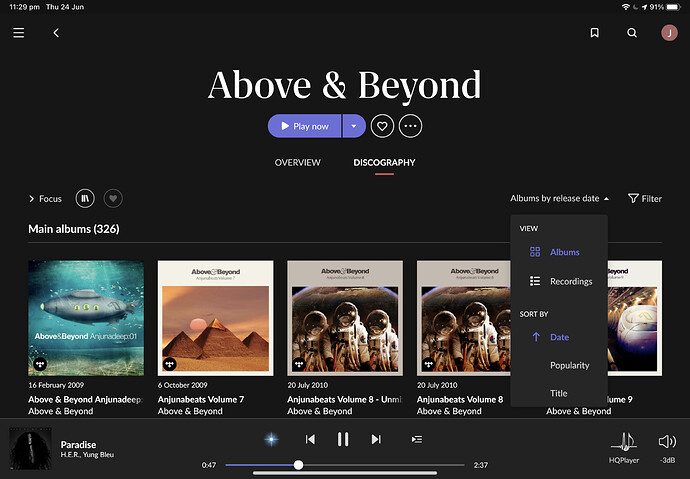690x479 pixels.
Task: Click the 6 October 2009 release date
Action: click(183, 385)
